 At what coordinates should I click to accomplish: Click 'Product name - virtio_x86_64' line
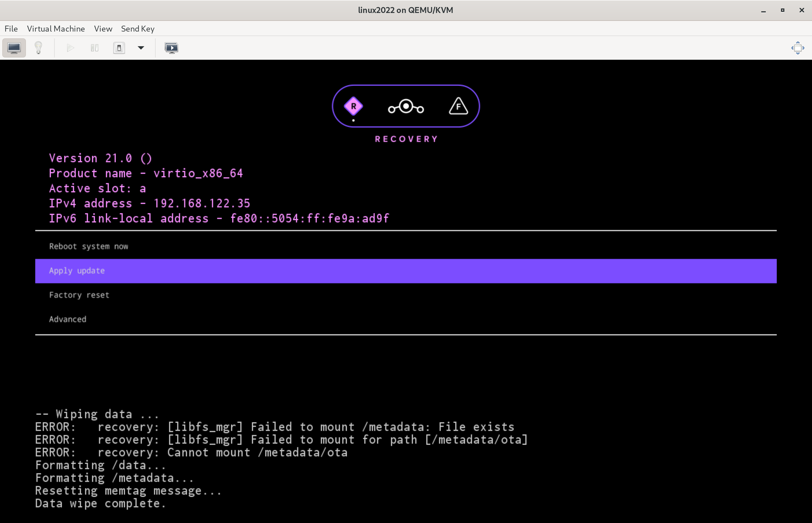146,174
